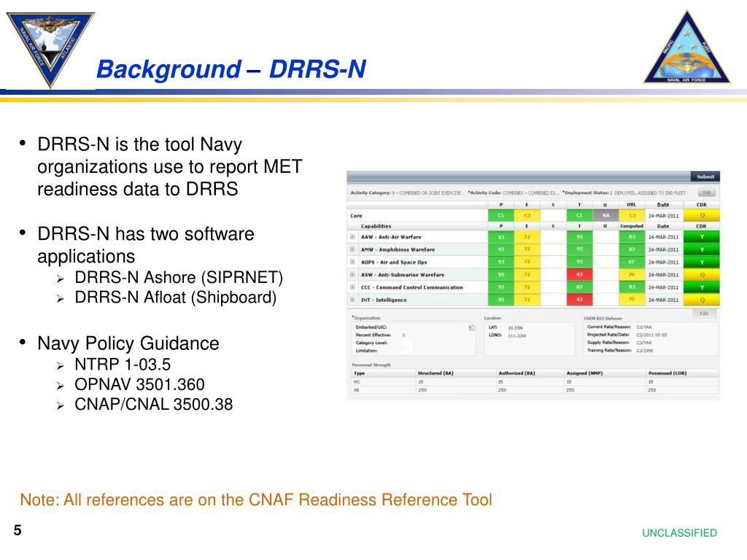
Task: Click 'INT - Intelligence' label
Action: pos(384,300)
